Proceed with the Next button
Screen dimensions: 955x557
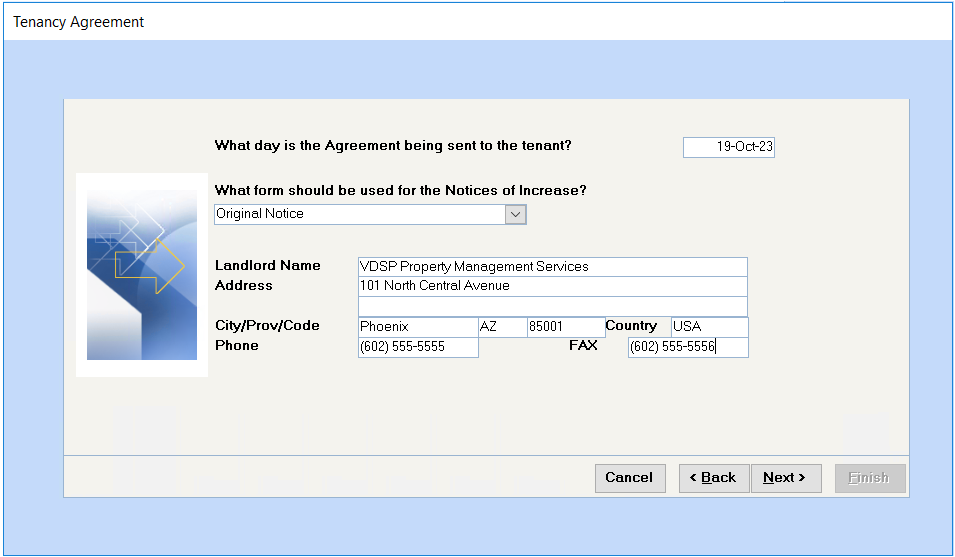tap(785, 478)
